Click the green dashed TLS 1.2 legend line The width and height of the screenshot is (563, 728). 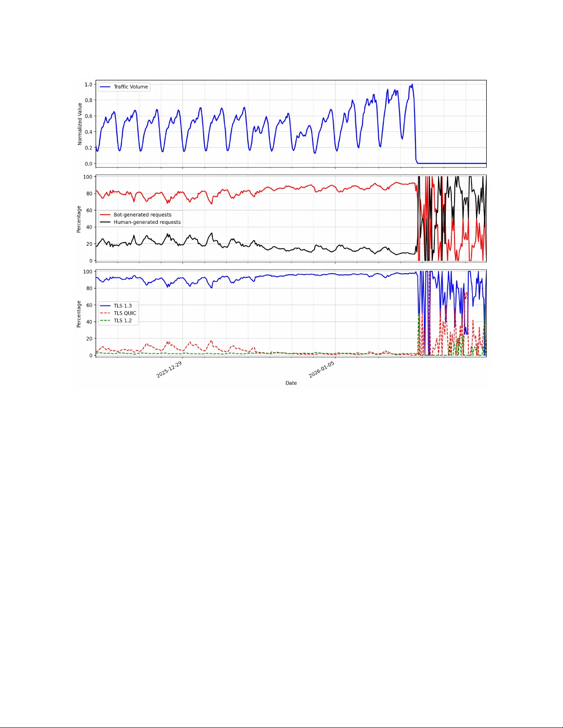[105, 321]
